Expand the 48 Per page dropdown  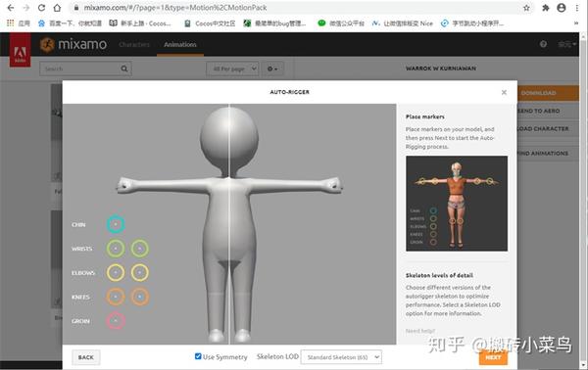(232, 69)
